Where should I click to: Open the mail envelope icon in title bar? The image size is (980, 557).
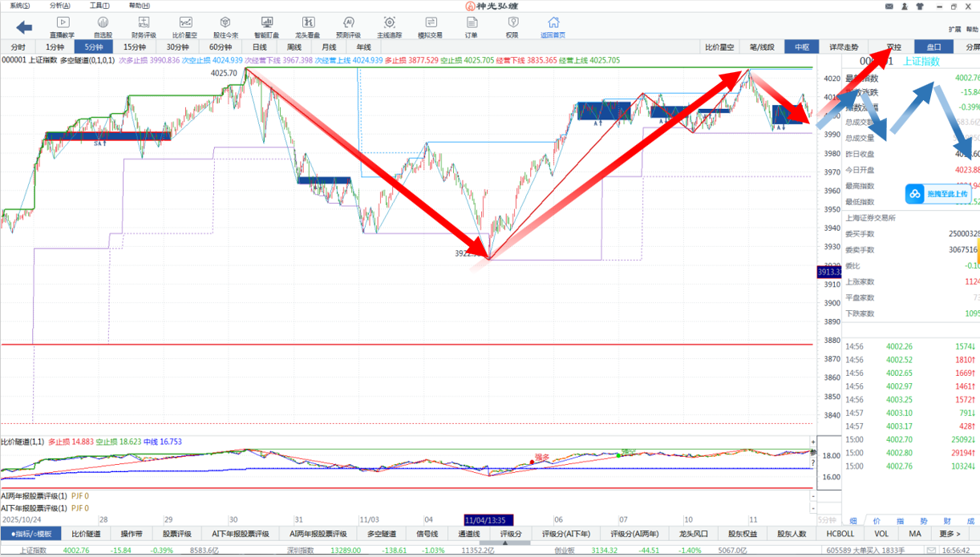click(888, 6)
